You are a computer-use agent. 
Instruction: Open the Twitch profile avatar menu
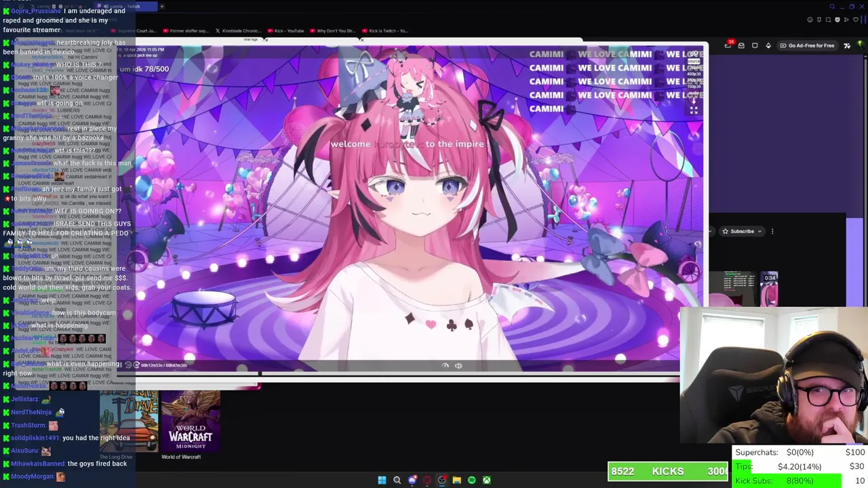[x=860, y=45]
